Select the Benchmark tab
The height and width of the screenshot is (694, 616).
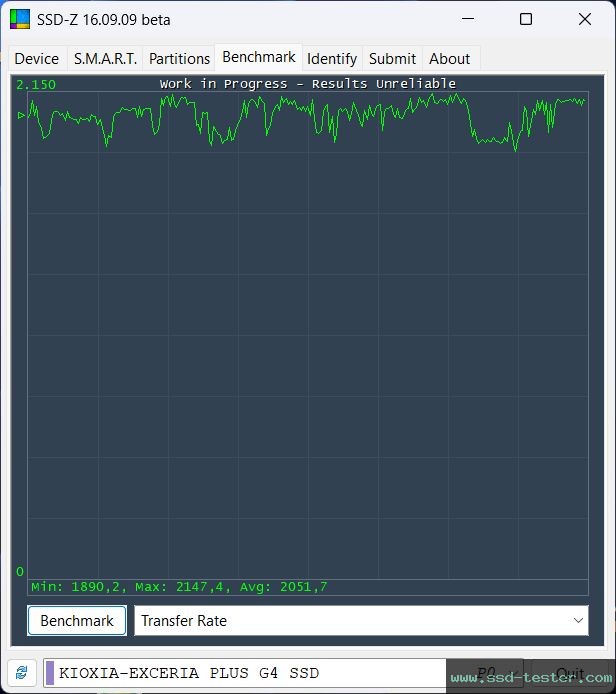click(x=259, y=57)
